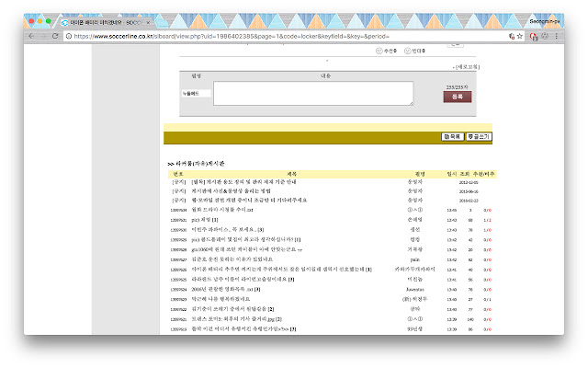The height and width of the screenshot is (368, 588).
Task: Go back using the browser back arrow
Action: [31, 36]
